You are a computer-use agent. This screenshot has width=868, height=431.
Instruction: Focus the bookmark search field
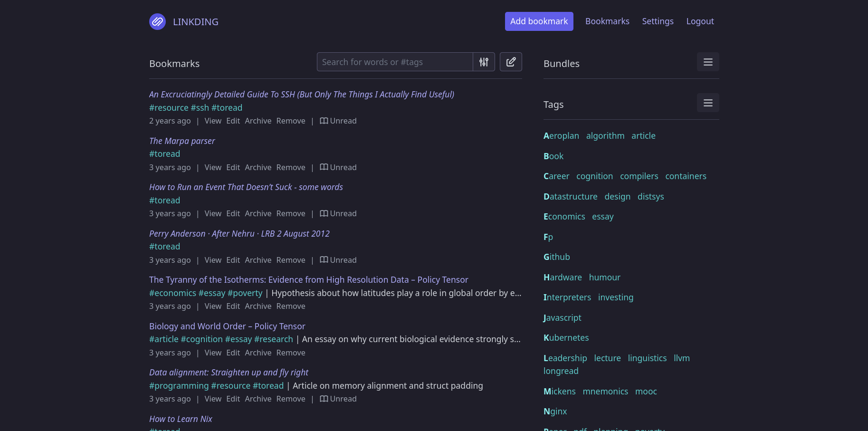tap(394, 62)
